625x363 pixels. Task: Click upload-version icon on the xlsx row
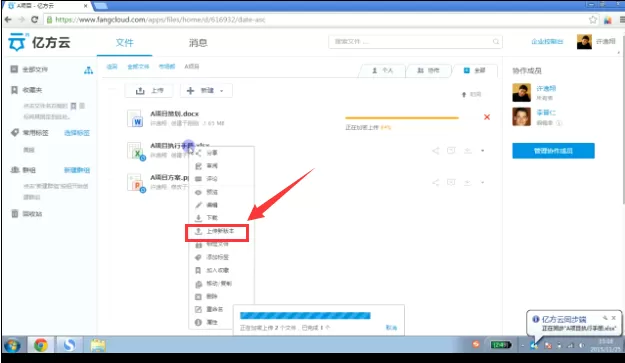click(467, 151)
